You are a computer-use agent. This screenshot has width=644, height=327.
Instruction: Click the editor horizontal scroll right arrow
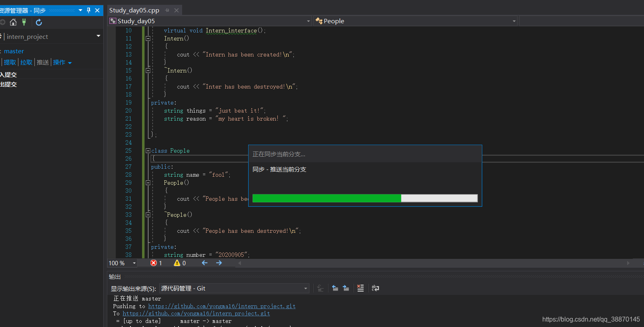point(628,263)
